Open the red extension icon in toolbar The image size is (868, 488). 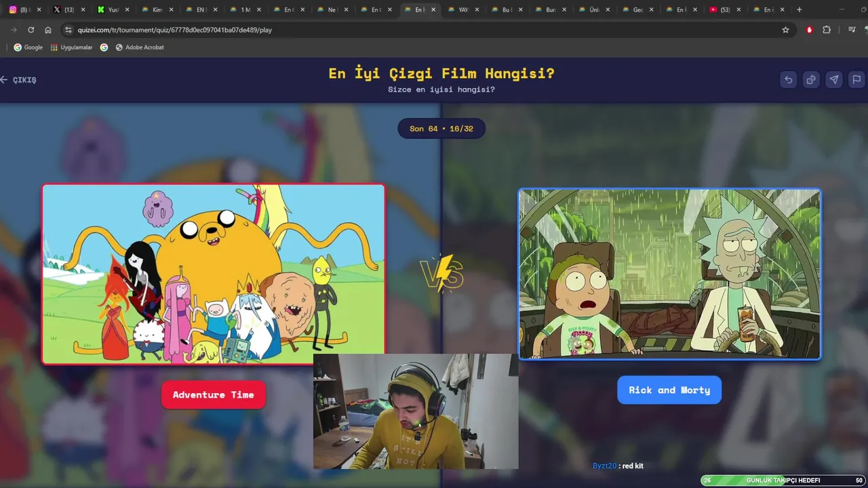click(809, 30)
